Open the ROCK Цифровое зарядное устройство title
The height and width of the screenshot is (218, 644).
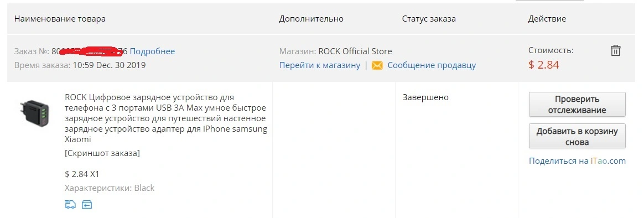click(x=166, y=118)
